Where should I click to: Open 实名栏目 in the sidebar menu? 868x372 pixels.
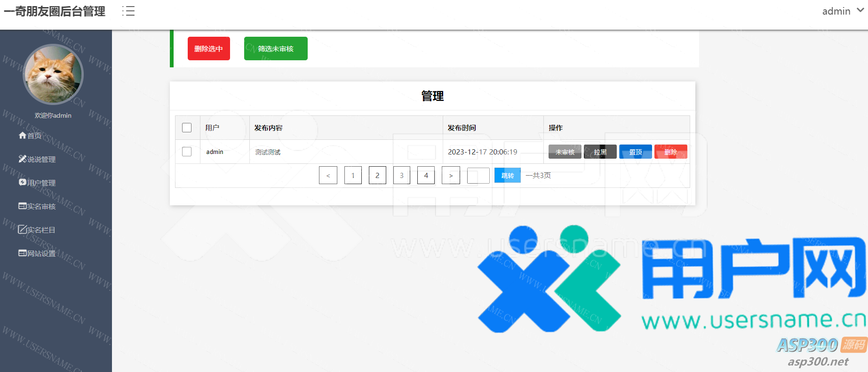tap(41, 230)
